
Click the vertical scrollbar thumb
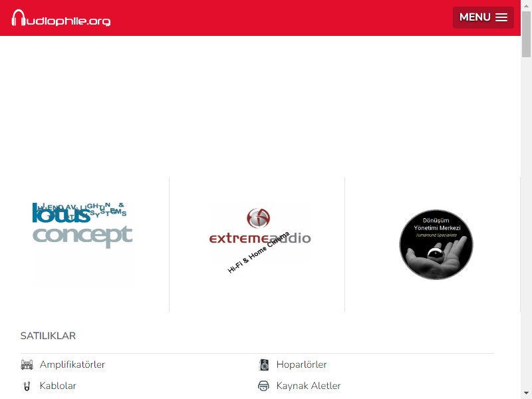(x=526, y=34)
